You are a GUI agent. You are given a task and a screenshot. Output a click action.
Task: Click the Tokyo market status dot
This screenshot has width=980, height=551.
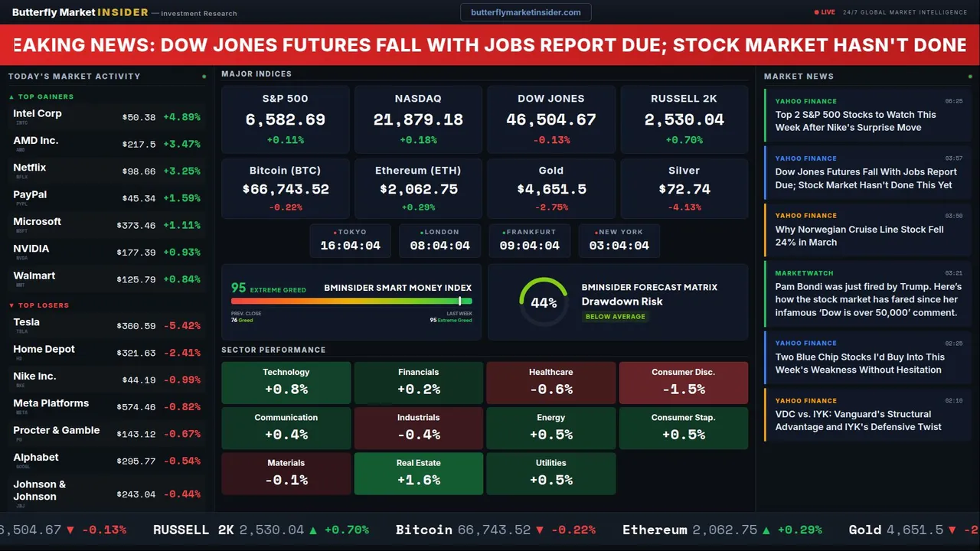tap(335, 232)
